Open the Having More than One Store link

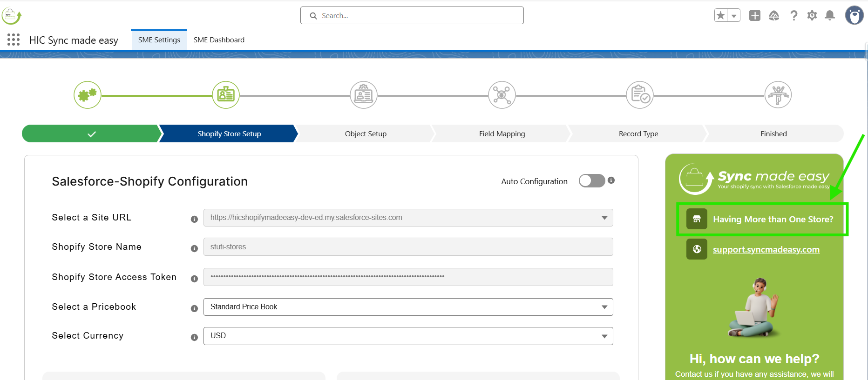coord(773,219)
